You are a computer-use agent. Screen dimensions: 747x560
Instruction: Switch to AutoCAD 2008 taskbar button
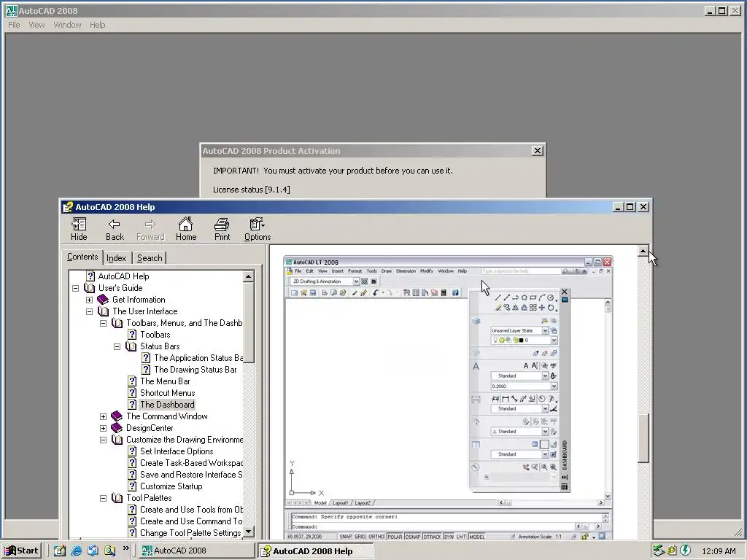[197, 551]
